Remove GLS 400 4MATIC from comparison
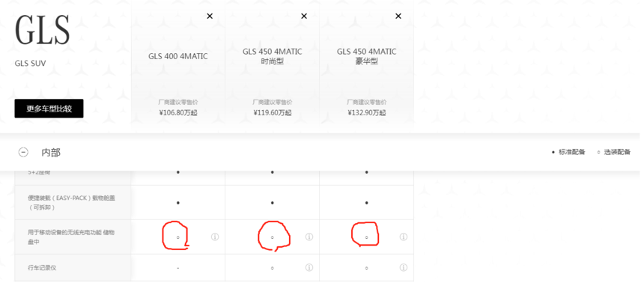Viewport: 644px width, 292px height. 210,16
